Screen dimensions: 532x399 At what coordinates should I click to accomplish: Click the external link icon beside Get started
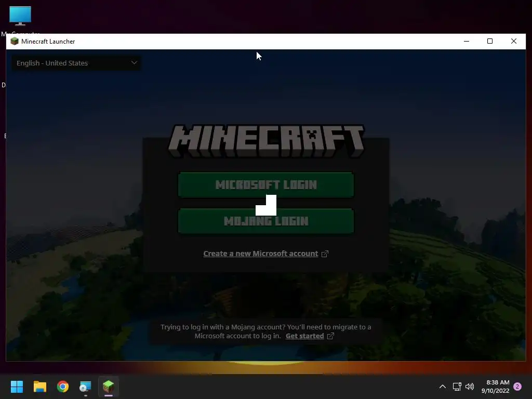click(330, 336)
